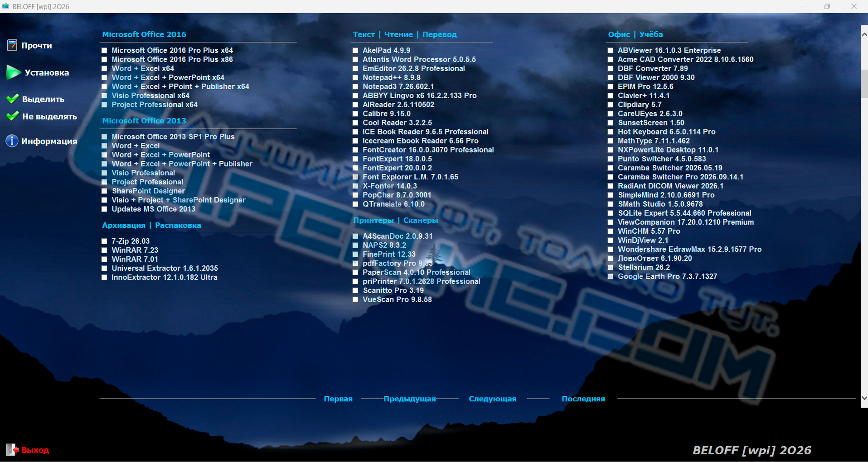Go to the Первая page link

(x=338, y=399)
